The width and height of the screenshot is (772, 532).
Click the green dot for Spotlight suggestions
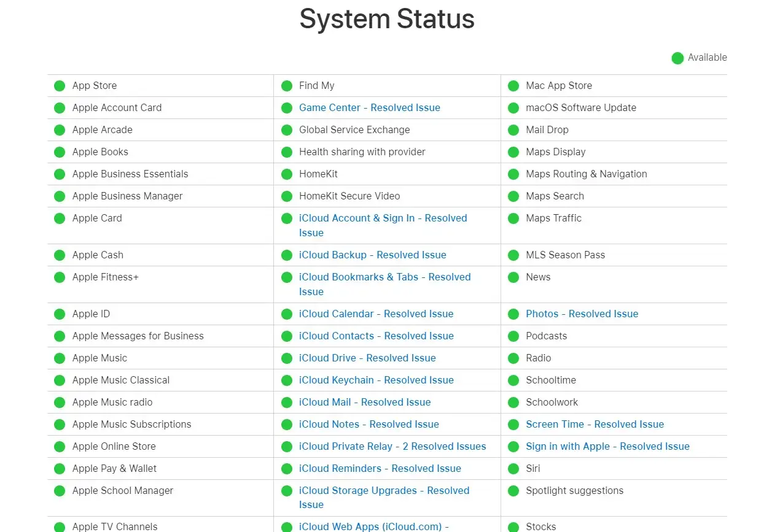(513, 491)
